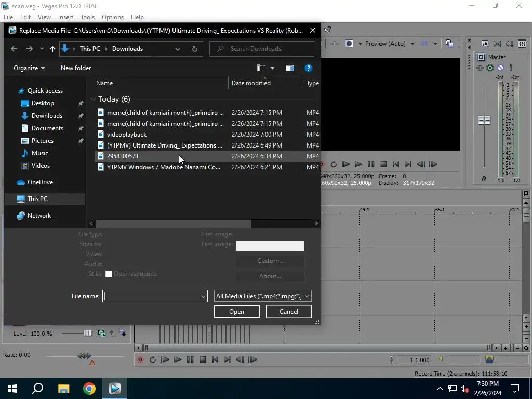Click the Search Downloads box
This screenshot has width=532, height=399.
point(262,49)
